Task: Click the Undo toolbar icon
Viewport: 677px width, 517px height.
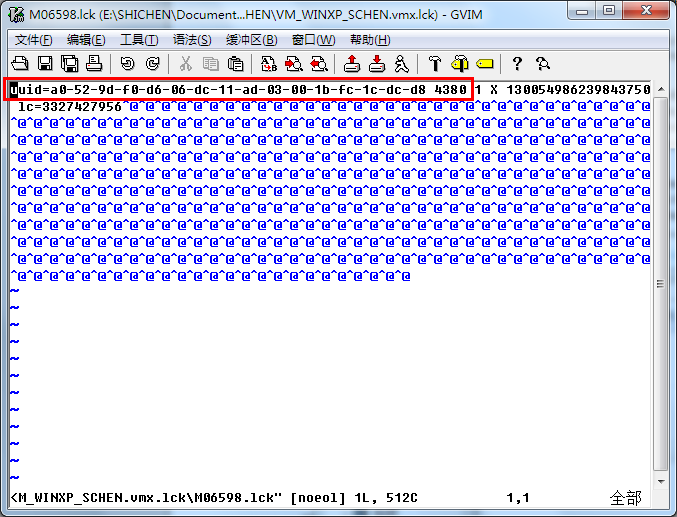Action: (127, 63)
